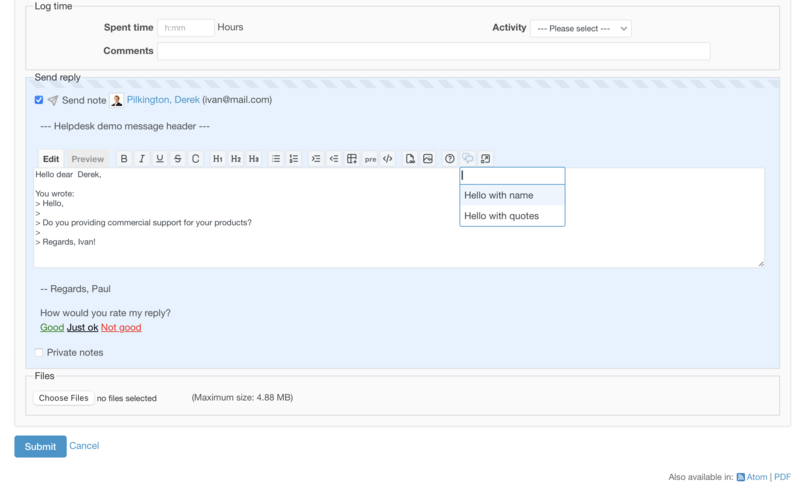This screenshot has height=494, width=800.
Task: Click the Choose Files button
Action: pos(64,398)
